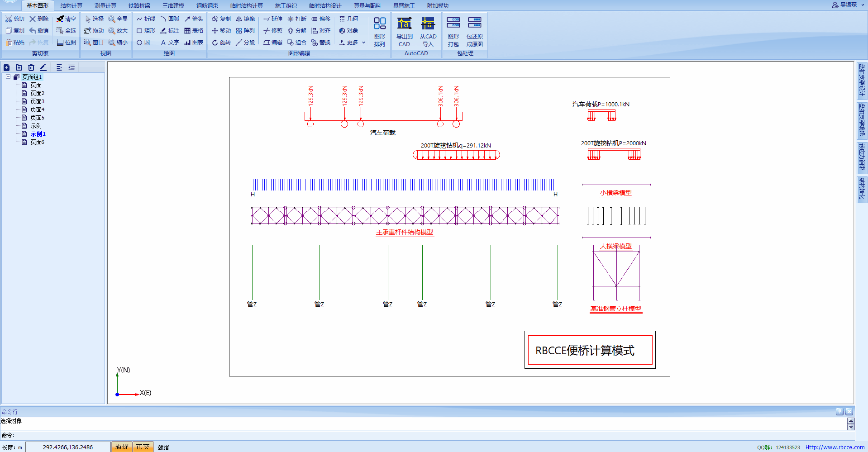Click the 旋转 rotate tool
Viewport: 868px width, 452px height.
[x=221, y=43]
